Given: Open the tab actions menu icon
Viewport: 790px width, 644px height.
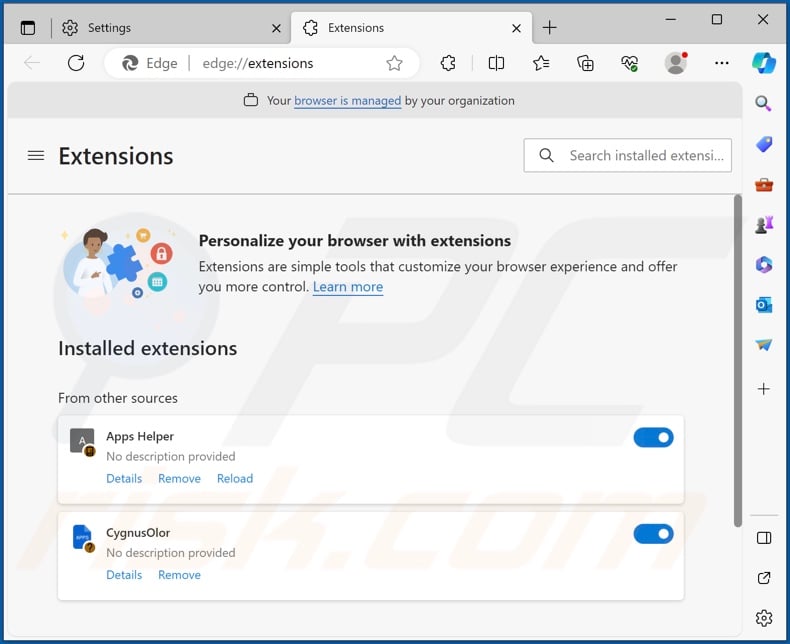Looking at the screenshot, I should coord(28,28).
